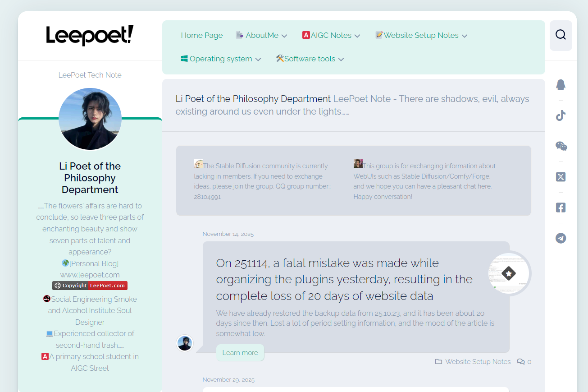
Task: Click the Facebook social icon
Action: pyautogui.click(x=561, y=208)
